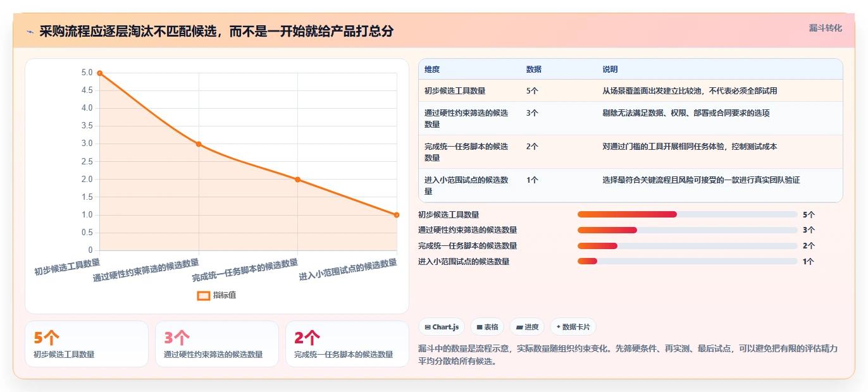The height and width of the screenshot is (392, 868).
Task: Click the 漏斗转化 tag
Action: point(825,28)
